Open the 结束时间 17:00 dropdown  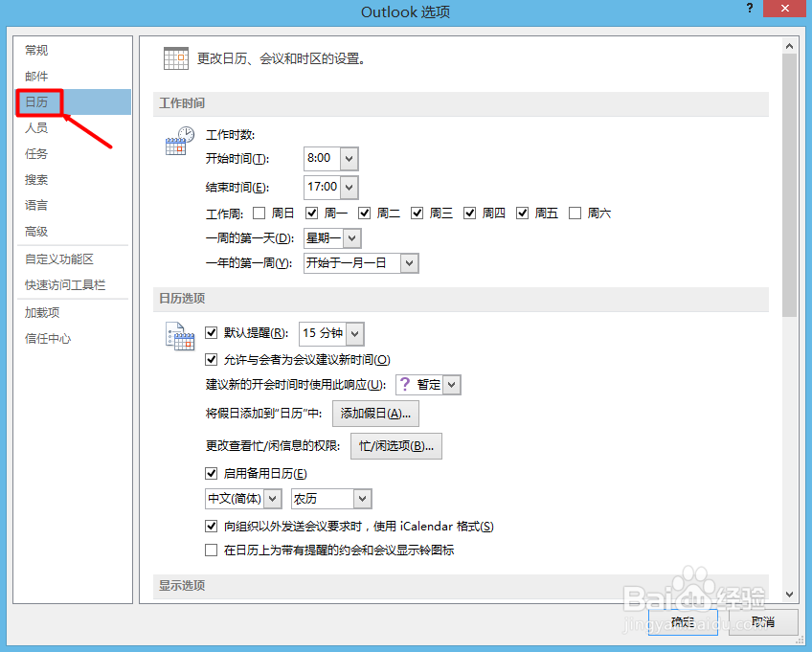(x=350, y=187)
